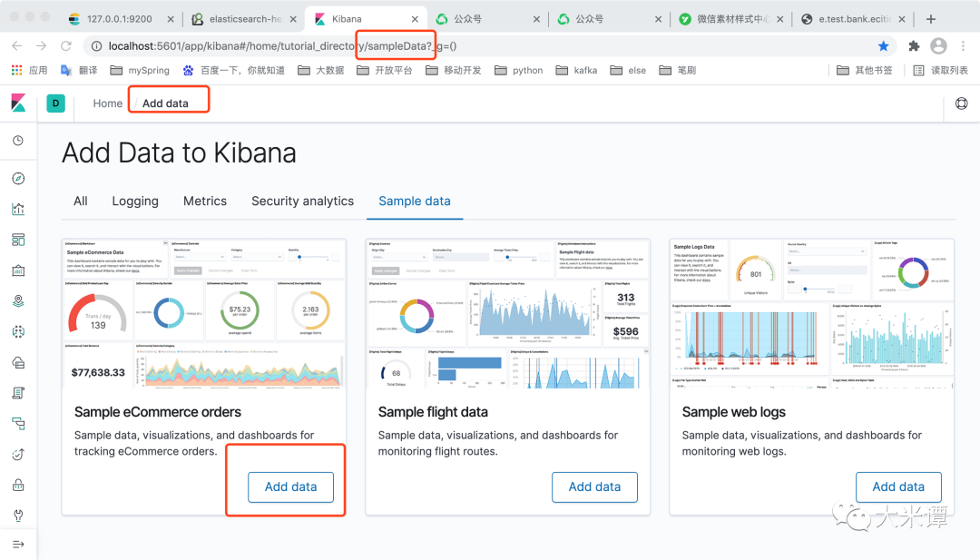980x560 pixels.
Task: Click the Kibana logo icon
Action: pos(19,103)
